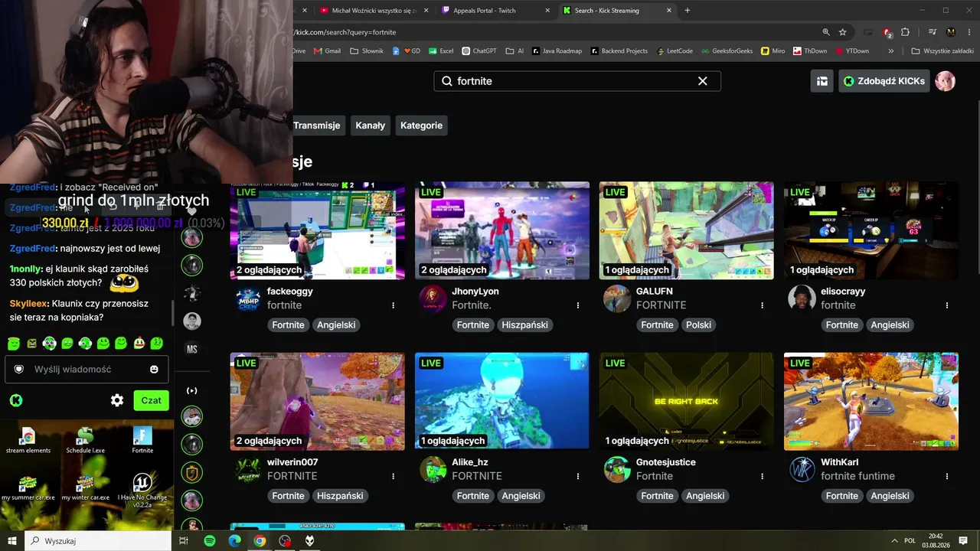Screen dimensions: 980x551
Task: Focus the Wyślij wiadomość chat input
Action: click(87, 370)
